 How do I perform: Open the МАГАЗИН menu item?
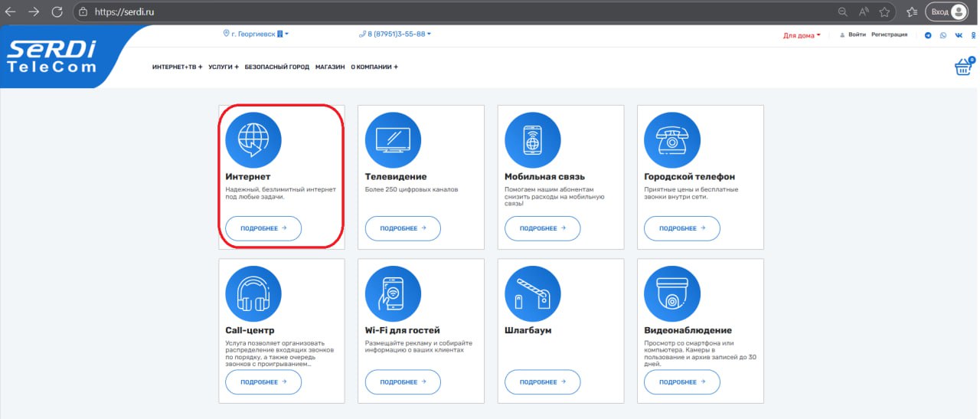coord(330,67)
